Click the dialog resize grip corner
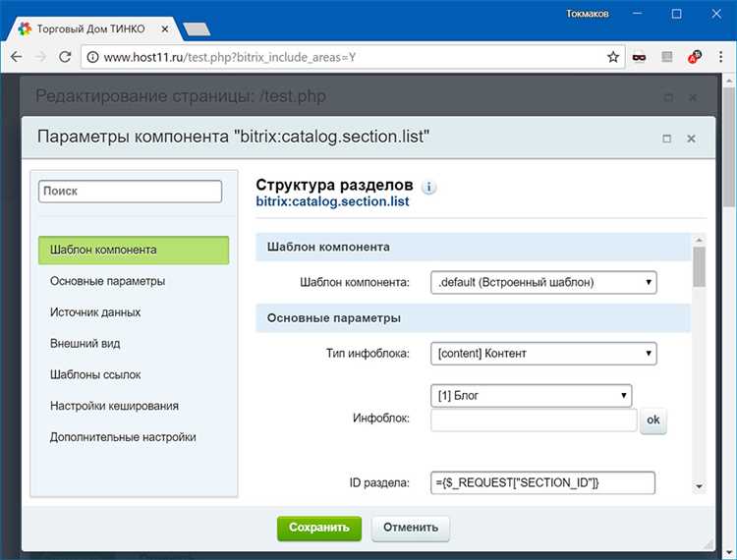Screen dimensions: 737x560 708,544
